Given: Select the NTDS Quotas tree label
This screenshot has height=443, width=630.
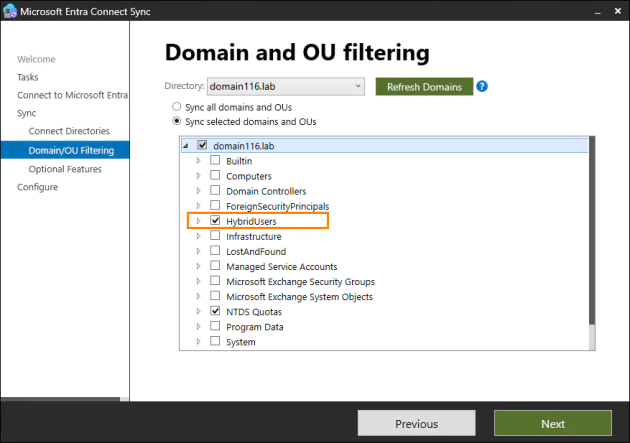Looking at the screenshot, I should tap(254, 312).
